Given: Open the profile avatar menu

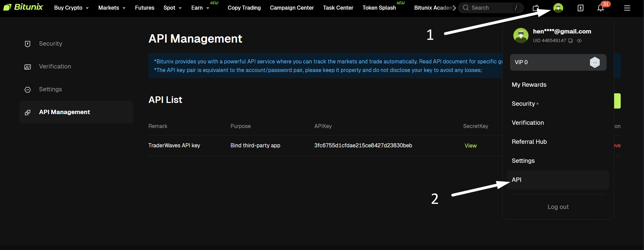Looking at the screenshot, I should (x=558, y=8).
